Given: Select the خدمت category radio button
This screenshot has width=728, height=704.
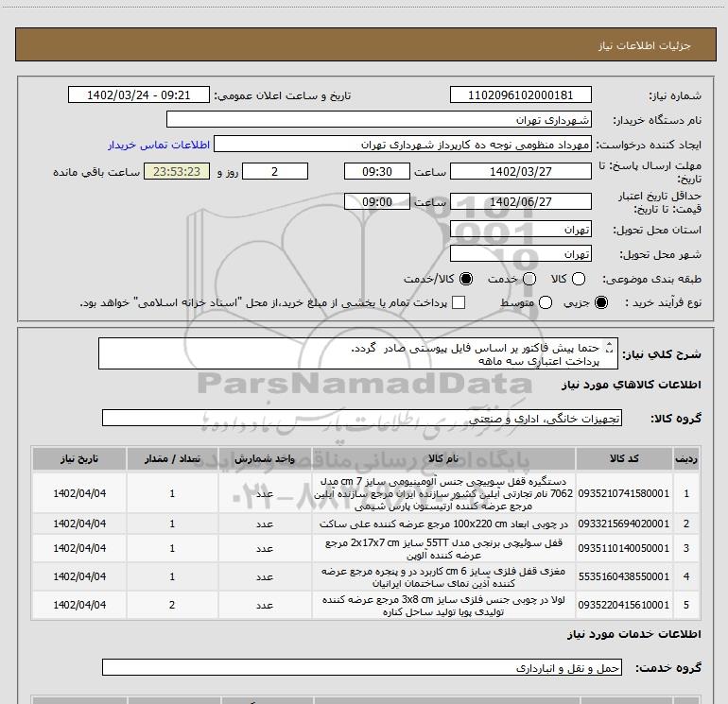Looking at the screenshot, I should tap(529, 279).
